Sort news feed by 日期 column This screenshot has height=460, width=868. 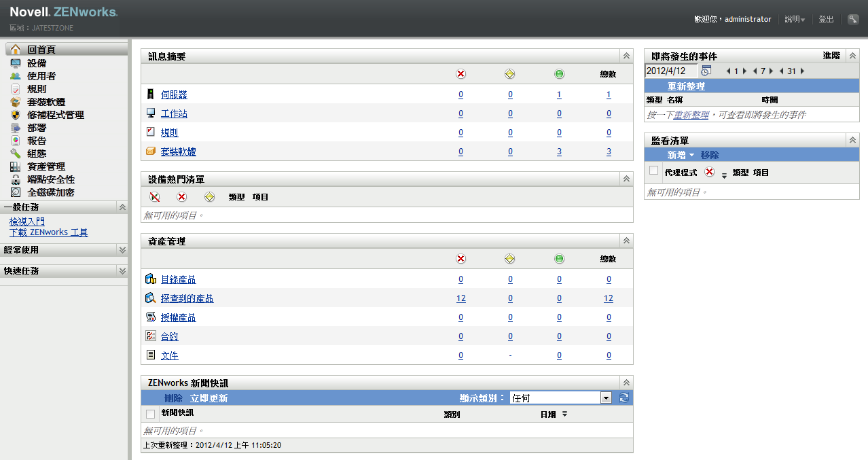coord(548,414)
